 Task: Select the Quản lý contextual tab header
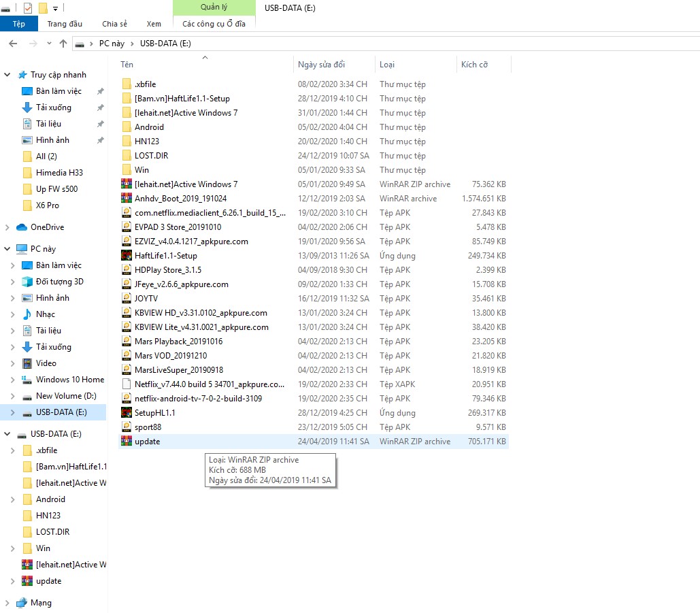[214, 7]
